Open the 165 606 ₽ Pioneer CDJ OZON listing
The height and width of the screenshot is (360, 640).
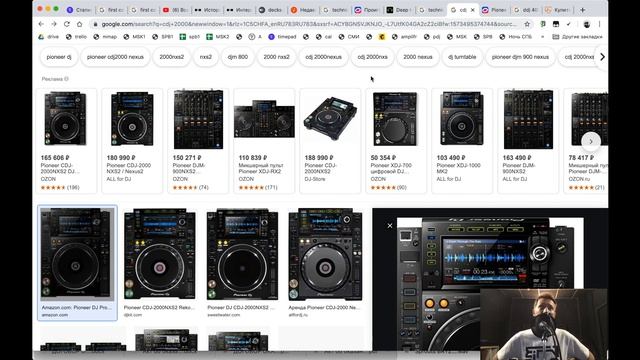pos(66,140)
